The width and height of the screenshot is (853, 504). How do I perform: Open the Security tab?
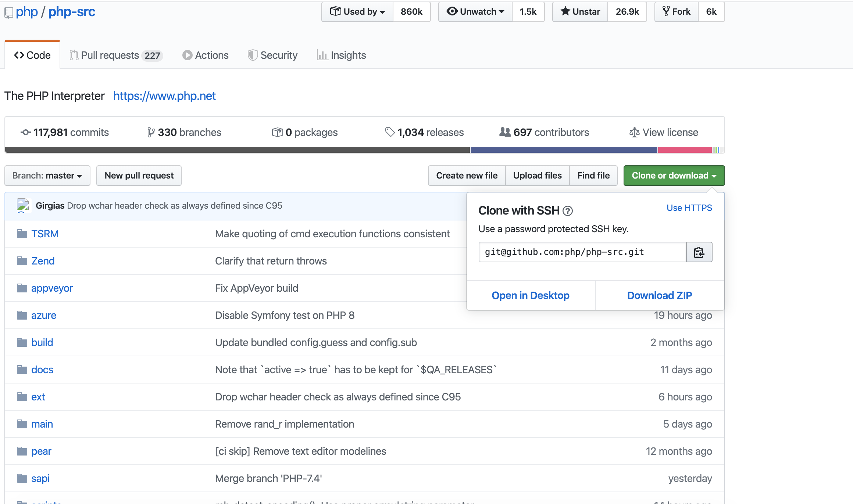(273, 55)
